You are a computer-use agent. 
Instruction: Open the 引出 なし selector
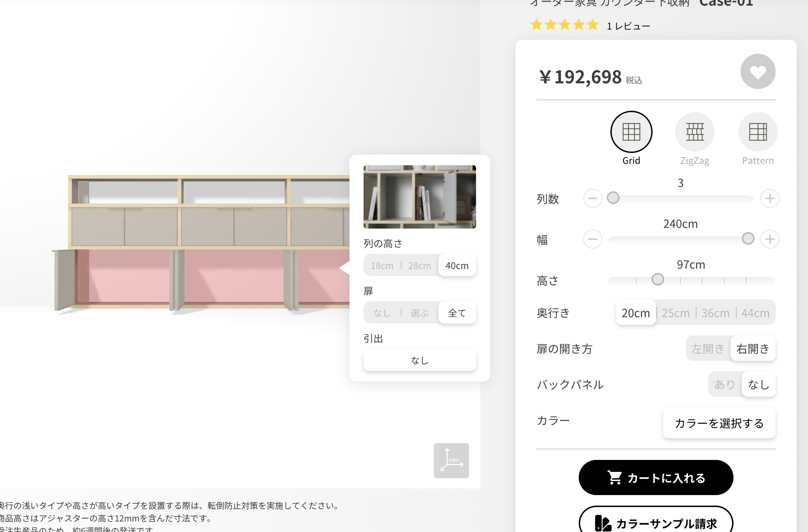point(419,360)
